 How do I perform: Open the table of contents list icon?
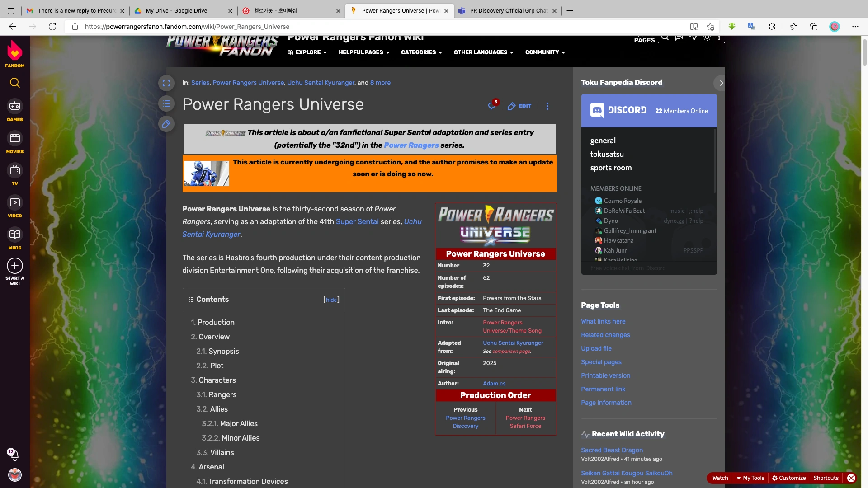[x=166, y=103]
